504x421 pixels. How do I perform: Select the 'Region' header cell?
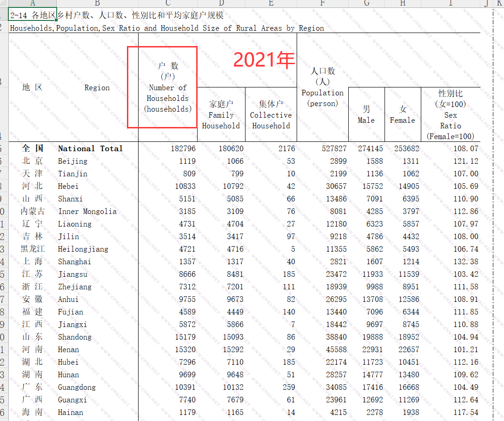click(x=97, y=87)
